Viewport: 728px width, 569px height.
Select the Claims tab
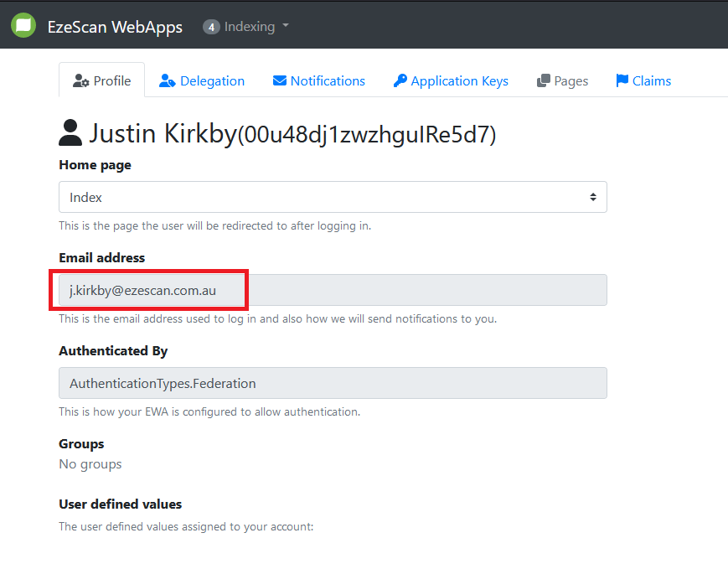click(x=651, y=81)
